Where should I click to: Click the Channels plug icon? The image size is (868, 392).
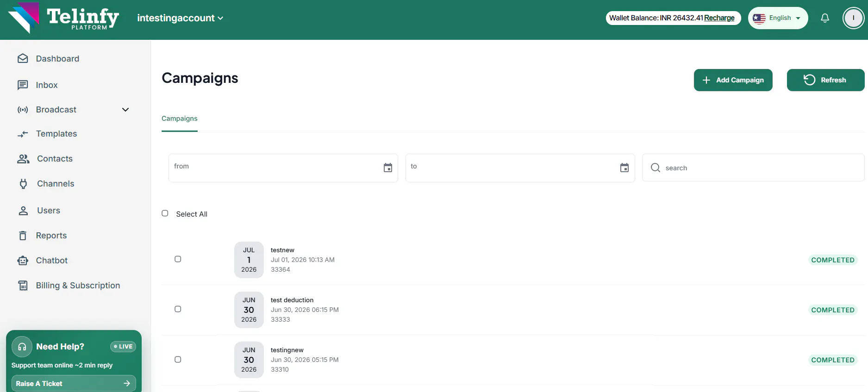[23, 184]
